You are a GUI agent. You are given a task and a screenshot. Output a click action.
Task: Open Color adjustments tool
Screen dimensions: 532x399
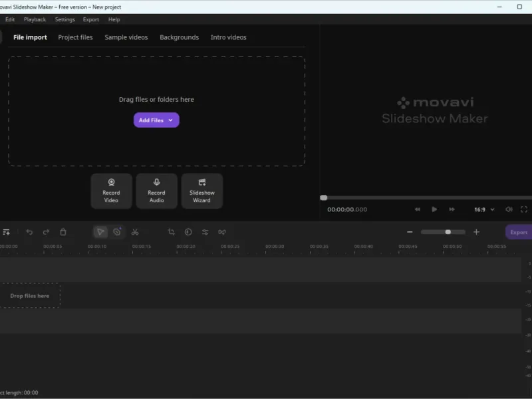(x=188, y=232)
